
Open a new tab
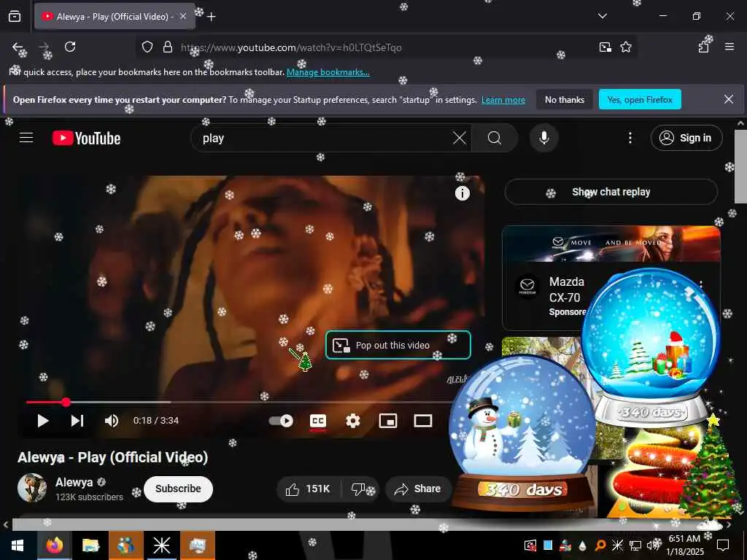[212, 17]
